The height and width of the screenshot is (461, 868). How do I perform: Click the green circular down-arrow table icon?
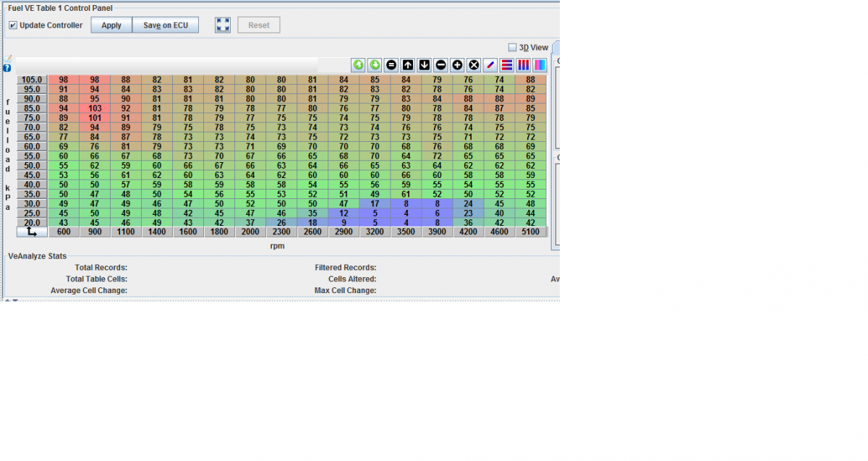[x=375, y=65]
